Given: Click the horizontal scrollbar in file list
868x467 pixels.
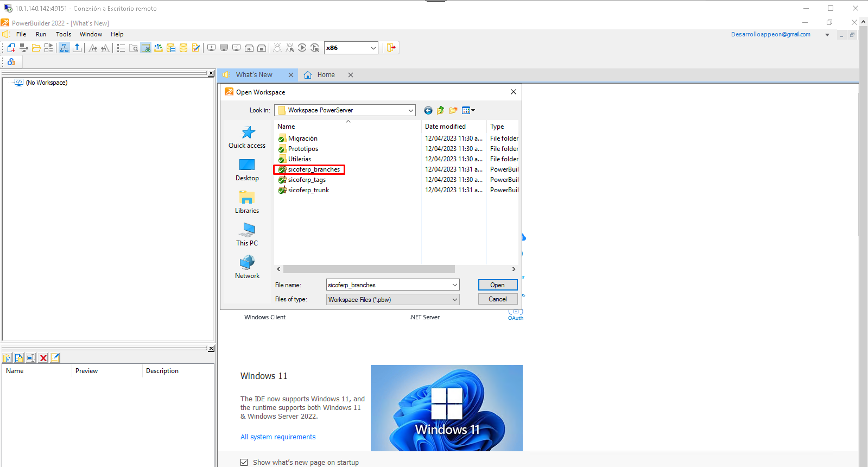Looking at the screenshot, I should click(x=369, y=269).
